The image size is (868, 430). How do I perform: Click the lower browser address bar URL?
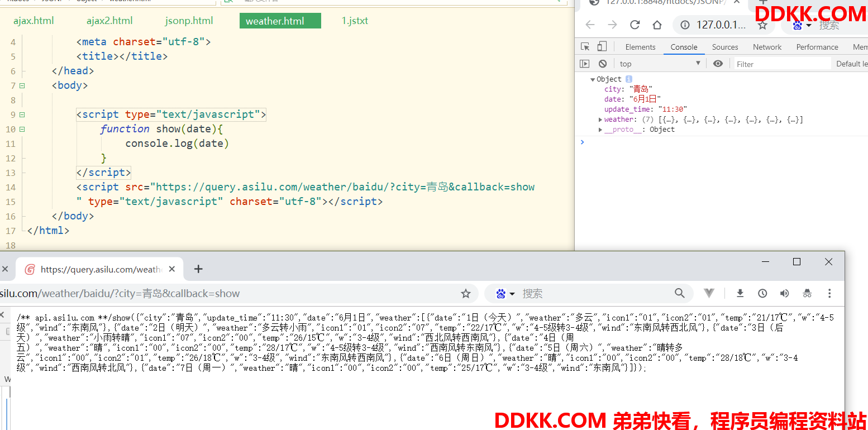(120, 293)
